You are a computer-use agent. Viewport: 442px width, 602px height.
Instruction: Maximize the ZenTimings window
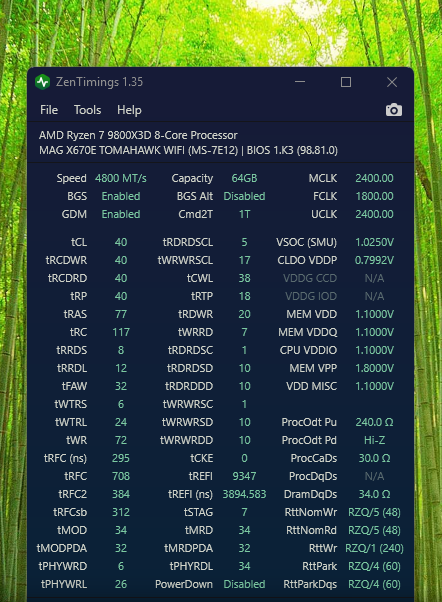(x=346, y=82)
